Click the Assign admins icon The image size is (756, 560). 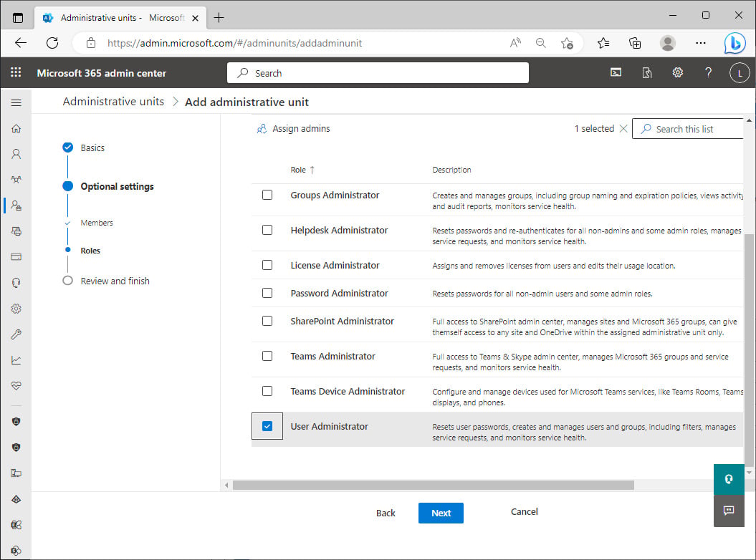262,129
